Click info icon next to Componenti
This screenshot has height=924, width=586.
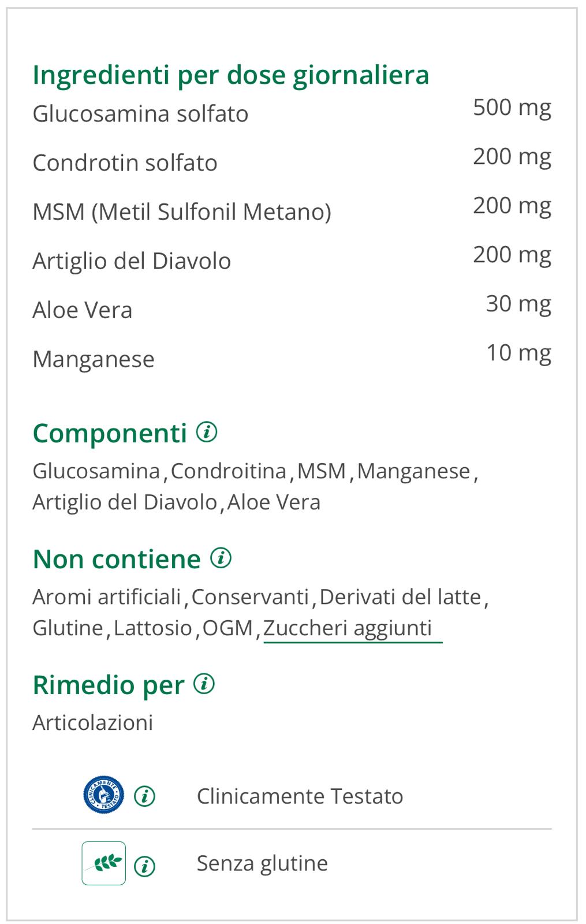207,432
